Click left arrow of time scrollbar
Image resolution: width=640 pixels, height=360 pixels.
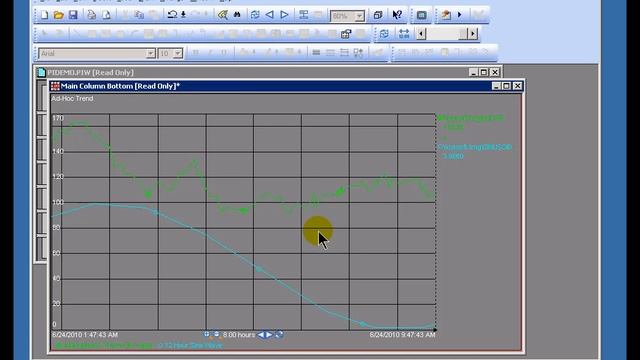[421, 34]
